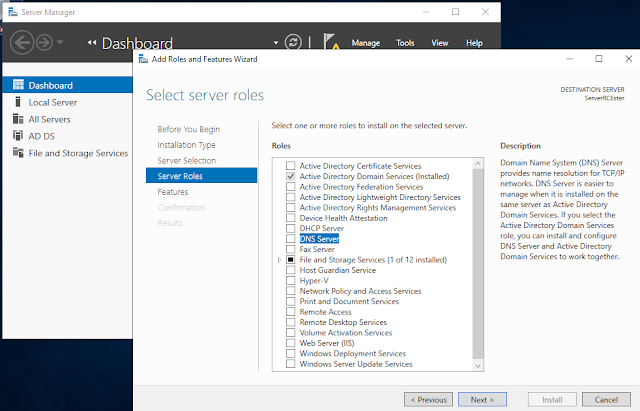
Task: Open the Help menu
Action: coord(474,43)
